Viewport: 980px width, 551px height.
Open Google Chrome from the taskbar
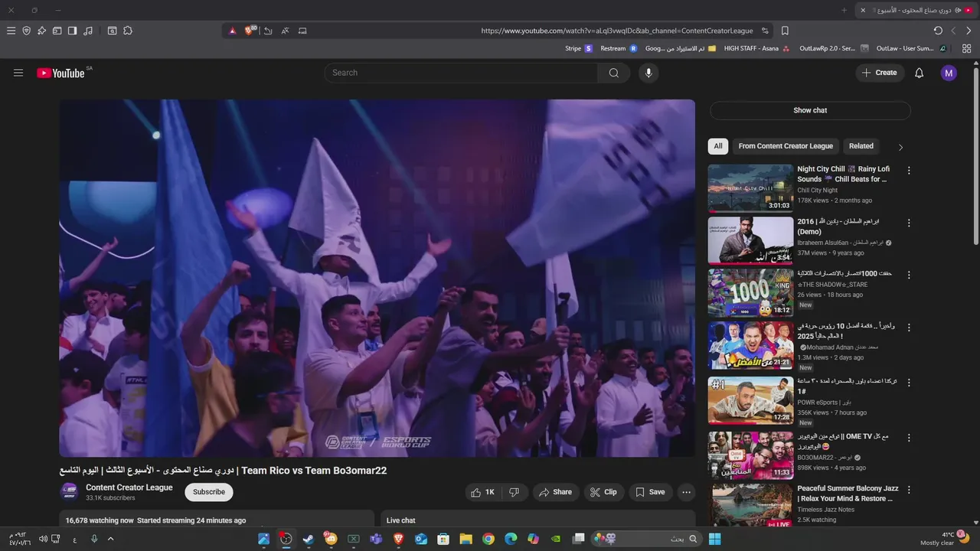pyautogui.click(x=488, y=539)
